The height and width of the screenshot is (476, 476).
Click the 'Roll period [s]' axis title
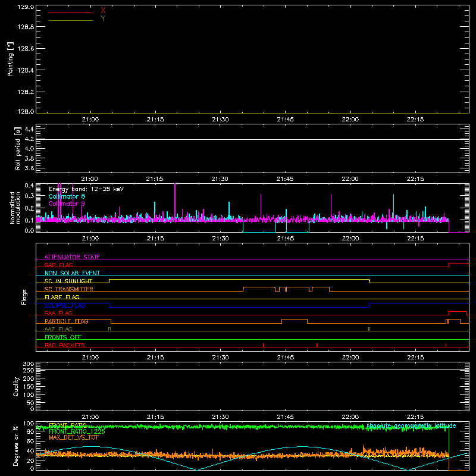18,148
